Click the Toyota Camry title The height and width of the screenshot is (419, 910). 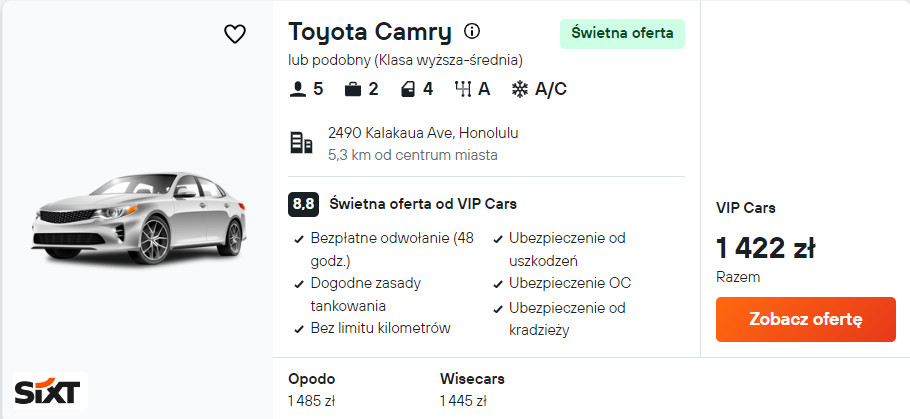pyautogui.click(x=370, y=31)
